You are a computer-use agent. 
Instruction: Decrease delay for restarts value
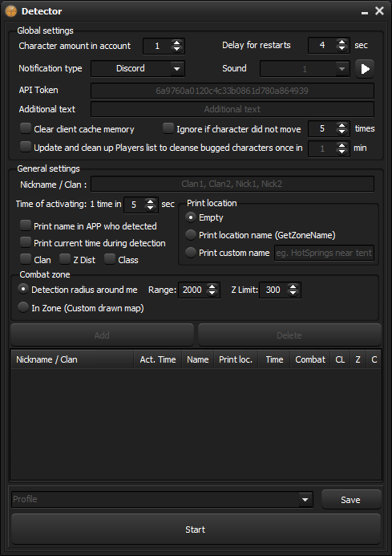[x=341, y=49]
